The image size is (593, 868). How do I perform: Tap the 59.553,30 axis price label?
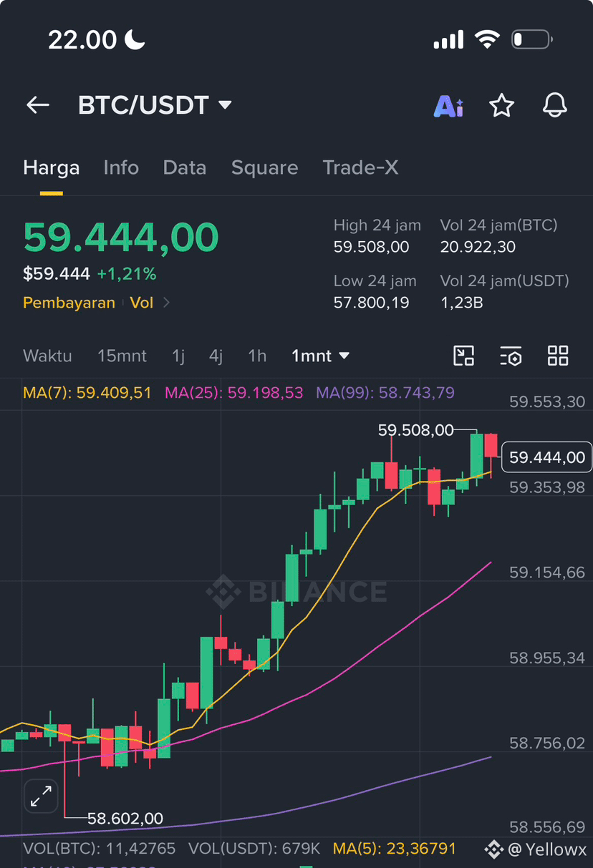tap(547, 402)
